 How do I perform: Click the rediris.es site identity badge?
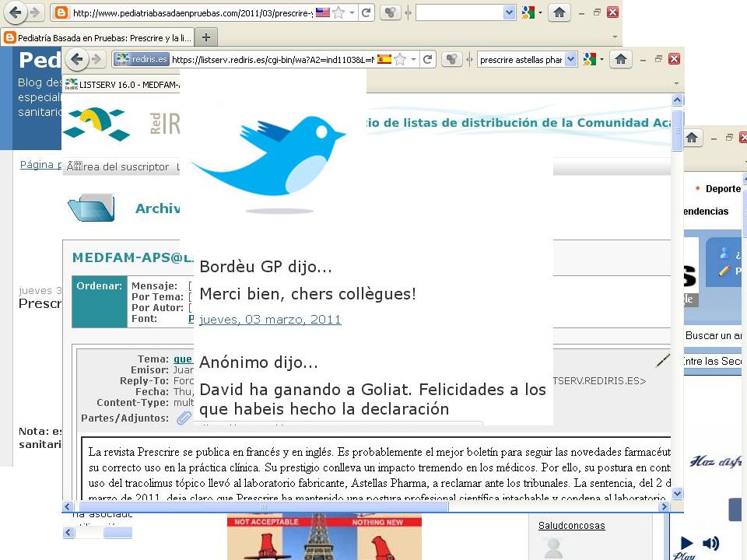tap(142, 59)
